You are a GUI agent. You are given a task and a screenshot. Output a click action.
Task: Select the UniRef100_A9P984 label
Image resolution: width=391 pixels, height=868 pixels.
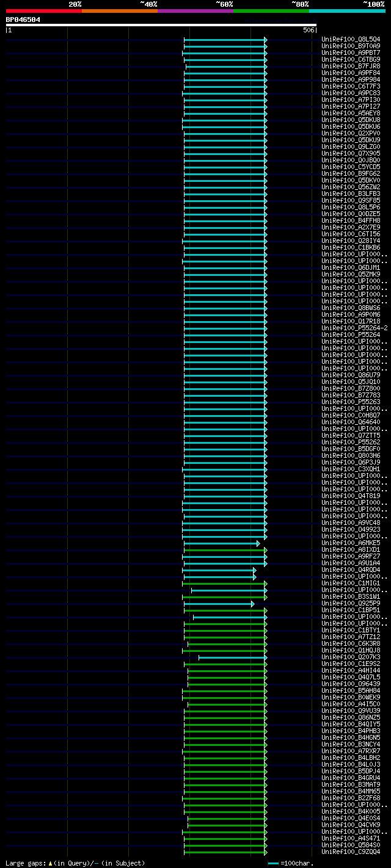click(x=351, y=79)
